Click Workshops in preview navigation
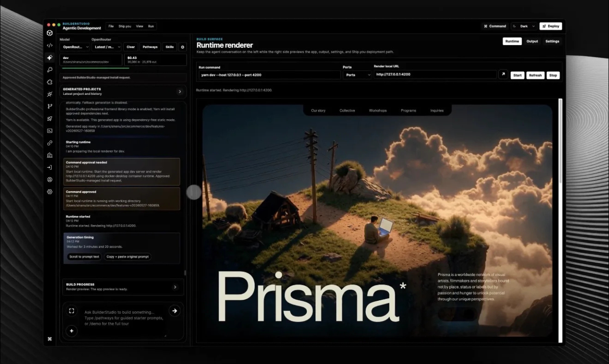609x364 pixels. 378,111
